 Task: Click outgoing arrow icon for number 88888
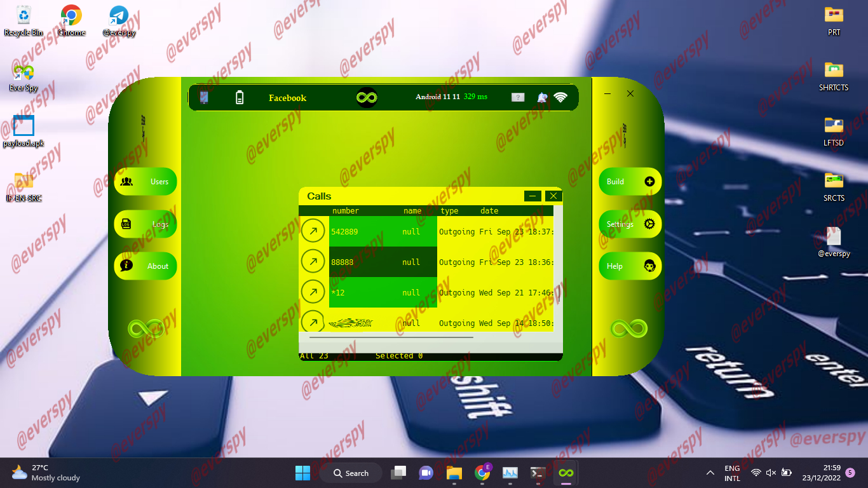(x=313, y=262)
